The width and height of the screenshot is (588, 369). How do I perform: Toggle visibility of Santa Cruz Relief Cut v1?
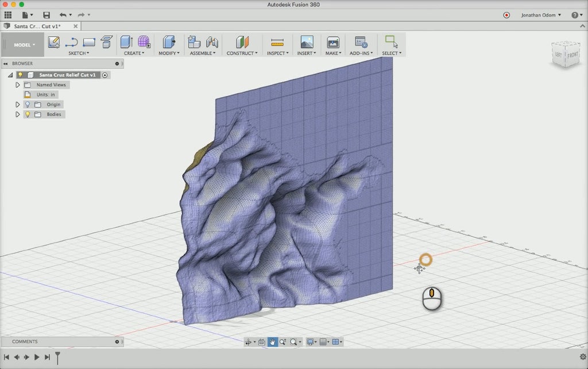pyautogui.click(x=21, y=75)
